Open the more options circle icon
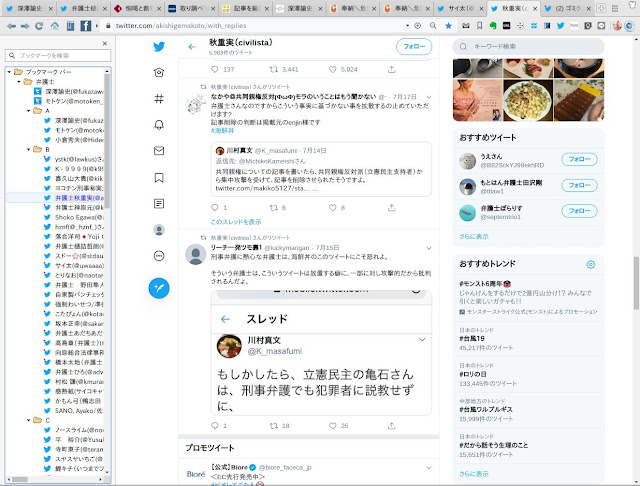This screenshot has width=640, height=486. tap(159, 256)
